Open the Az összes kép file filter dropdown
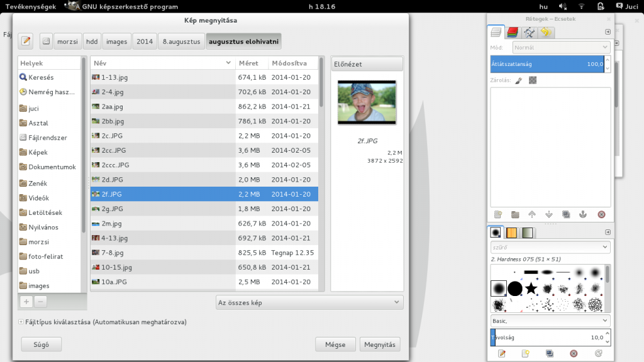 click(x=309, y=302)
